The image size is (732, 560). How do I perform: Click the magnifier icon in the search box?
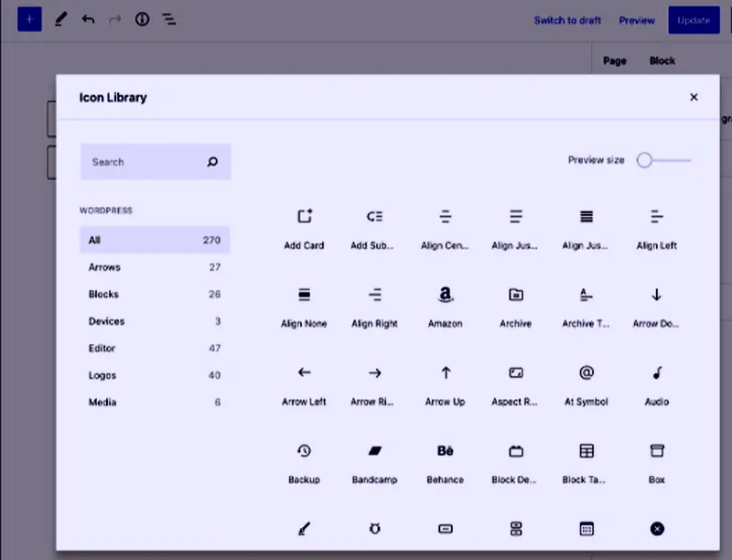(212, 161)
